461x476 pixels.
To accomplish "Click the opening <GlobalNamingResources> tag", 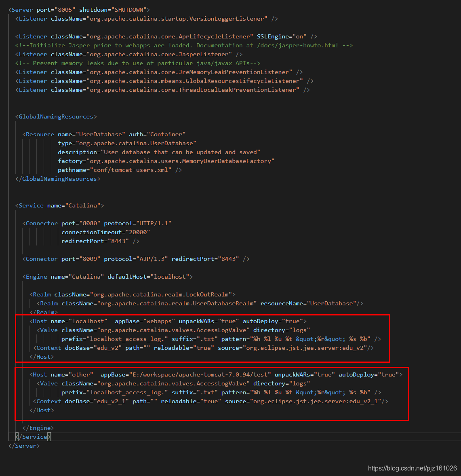I will pos(56,116).
